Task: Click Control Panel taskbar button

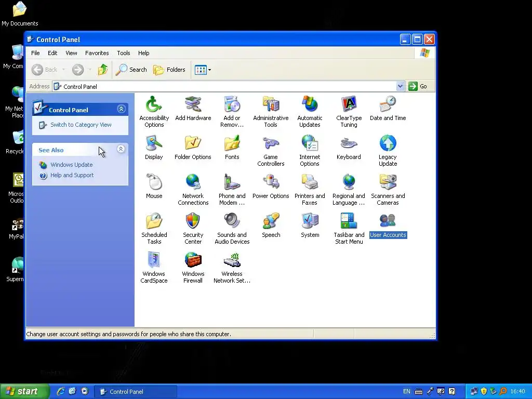Action: click(x=136, y=392)
